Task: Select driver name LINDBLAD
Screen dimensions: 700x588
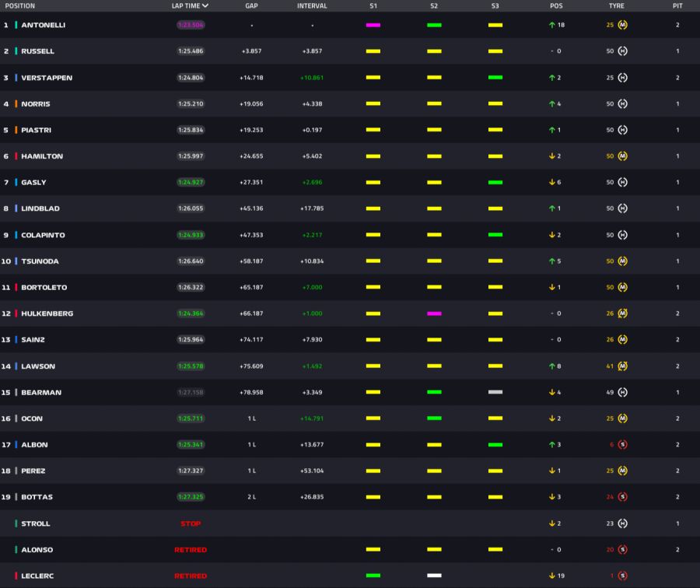Action: click(x=40, y=208)
